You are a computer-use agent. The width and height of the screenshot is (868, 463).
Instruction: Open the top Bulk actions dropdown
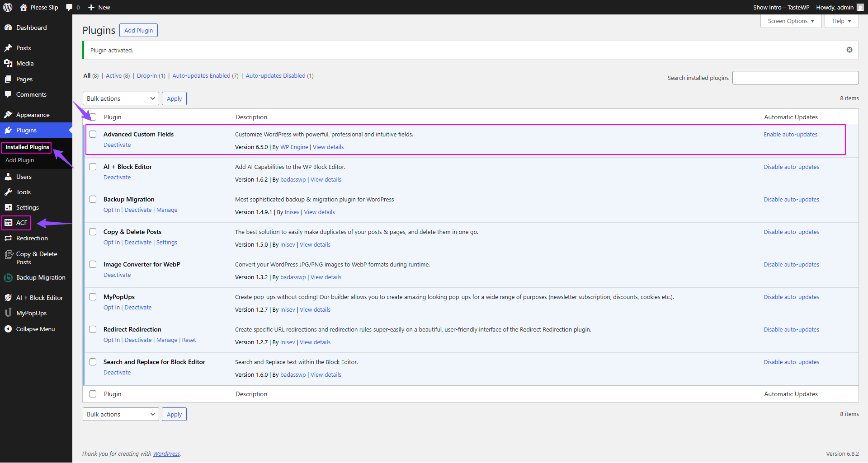click(121, 98)
